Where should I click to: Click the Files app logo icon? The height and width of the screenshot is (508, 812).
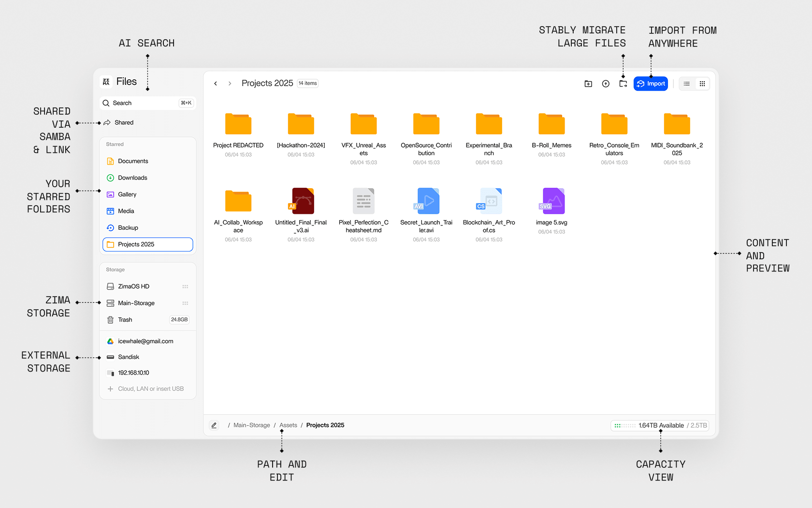(x=106, y=82)
